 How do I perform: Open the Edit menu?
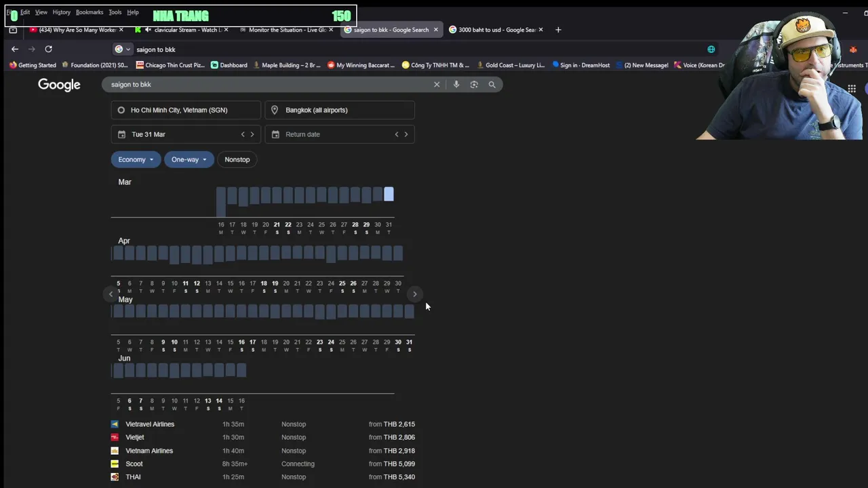tap(25, 12)
